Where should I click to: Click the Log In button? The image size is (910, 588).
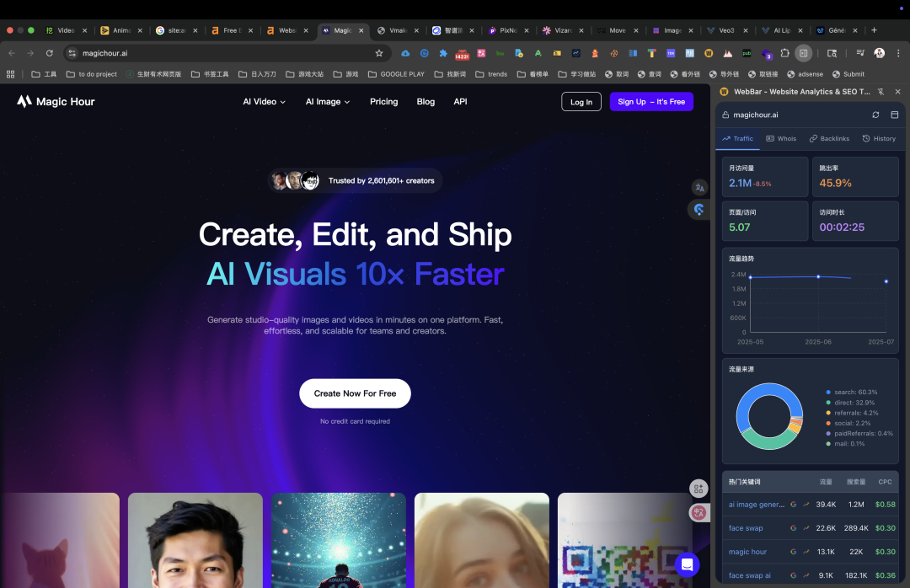(x=581, y=102)
